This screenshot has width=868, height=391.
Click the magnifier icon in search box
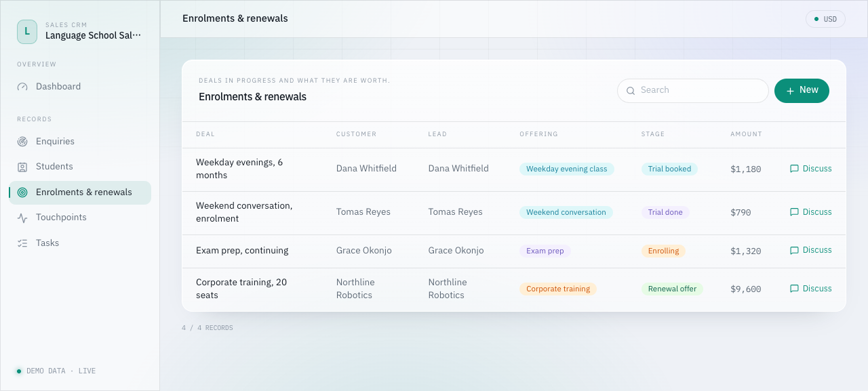(631, 91)
